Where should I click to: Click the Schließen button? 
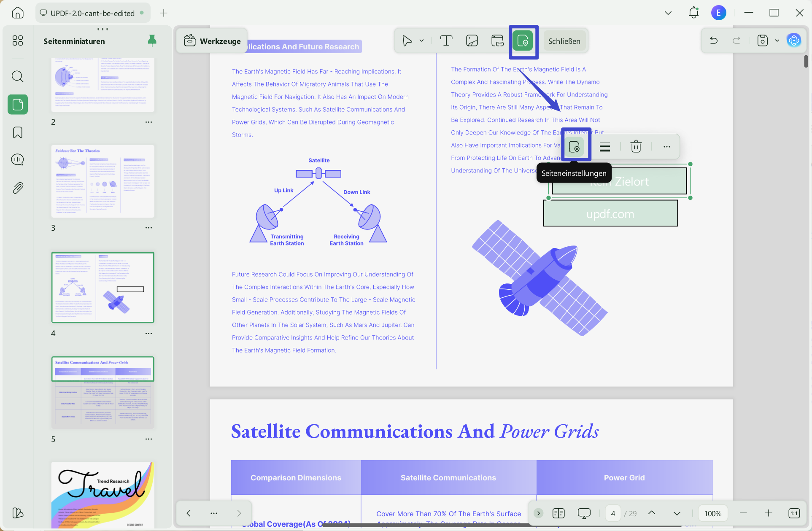coord(564,41)
